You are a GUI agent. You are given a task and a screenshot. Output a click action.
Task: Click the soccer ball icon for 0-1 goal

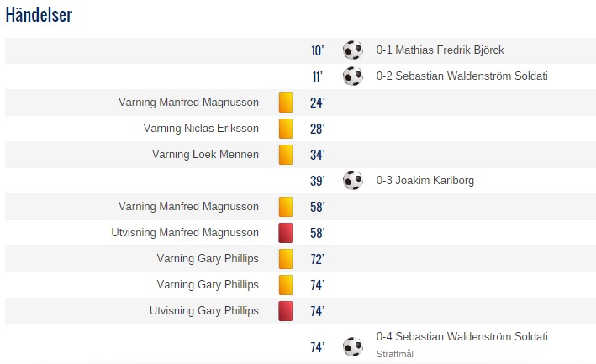click(353, 50)
